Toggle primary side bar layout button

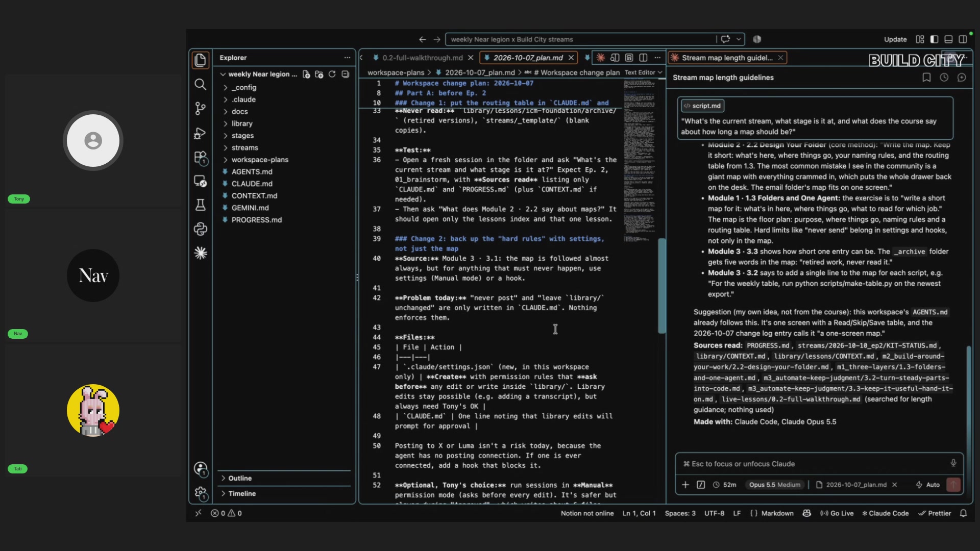point(934,39)
